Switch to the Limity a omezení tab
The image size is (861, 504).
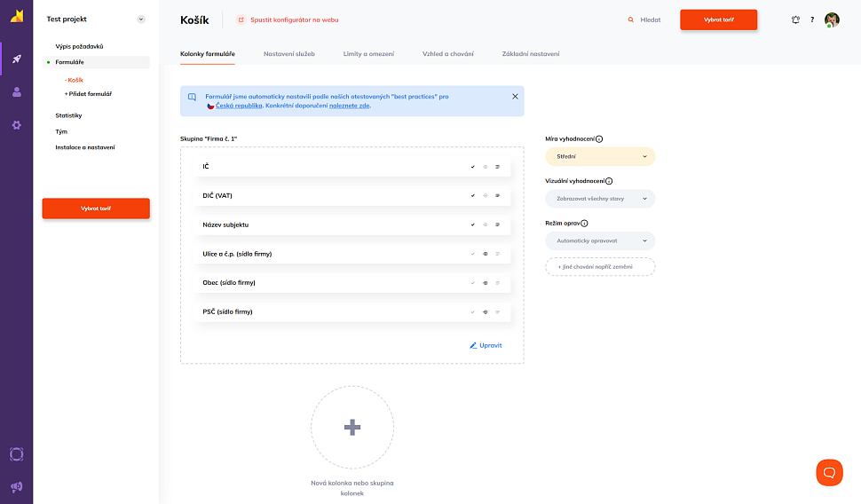368,54
